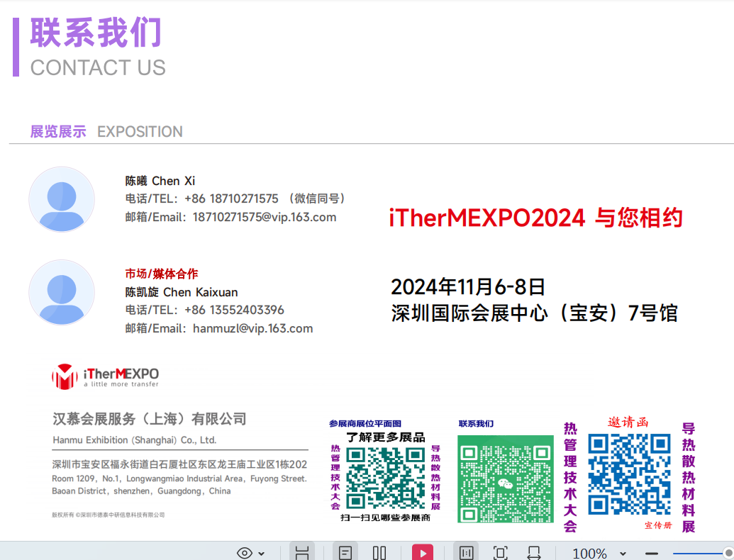
Task: Click company name 汉慕会展服务（上海）有限公司
Action: (x=150, y=419)
